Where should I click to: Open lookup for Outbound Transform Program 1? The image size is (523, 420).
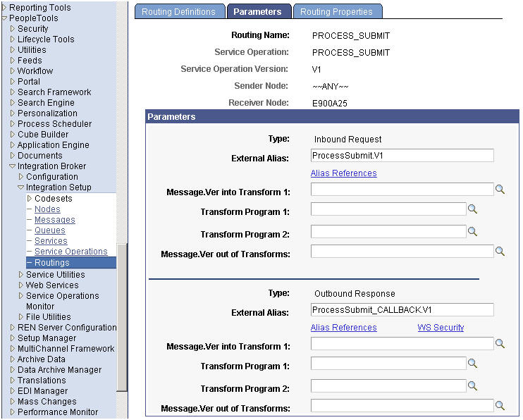(472, 364)
